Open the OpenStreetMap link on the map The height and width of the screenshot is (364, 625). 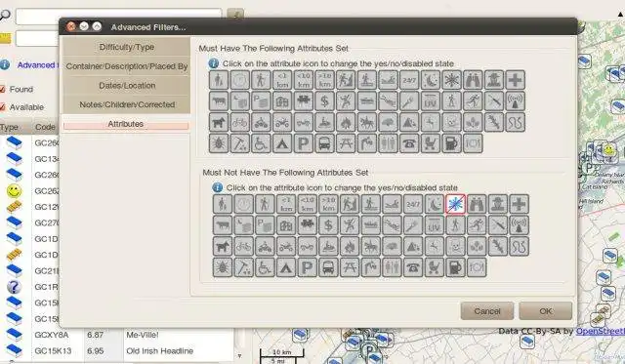pos(601,331)
